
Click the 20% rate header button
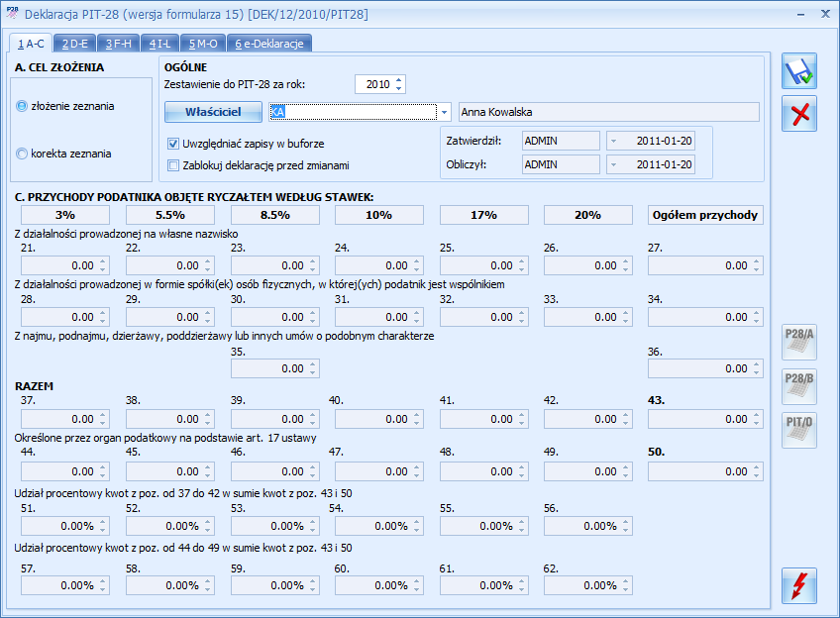(x=588, y=215)
